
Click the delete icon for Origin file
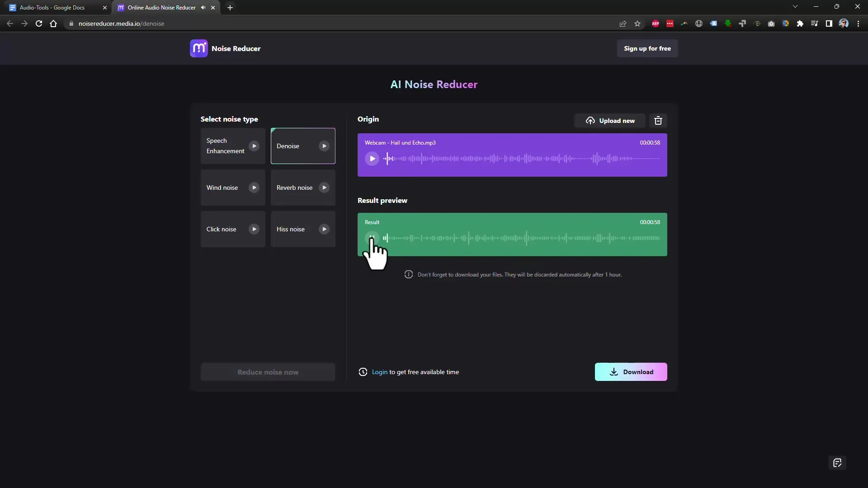pyautogui.click(x=658, y=120)
